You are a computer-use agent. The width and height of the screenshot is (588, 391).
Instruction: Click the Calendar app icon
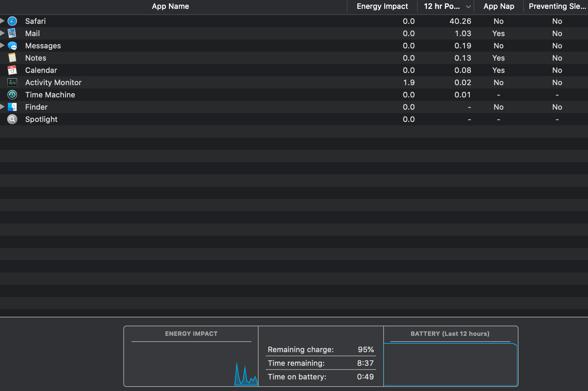point(12,70)
